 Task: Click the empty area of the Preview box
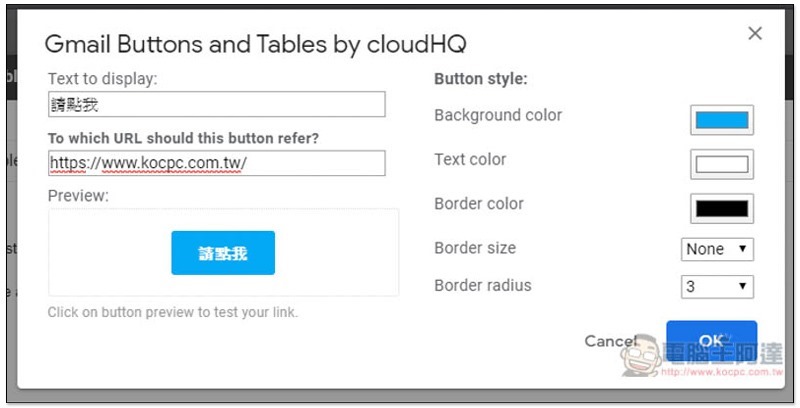[337, 252]
